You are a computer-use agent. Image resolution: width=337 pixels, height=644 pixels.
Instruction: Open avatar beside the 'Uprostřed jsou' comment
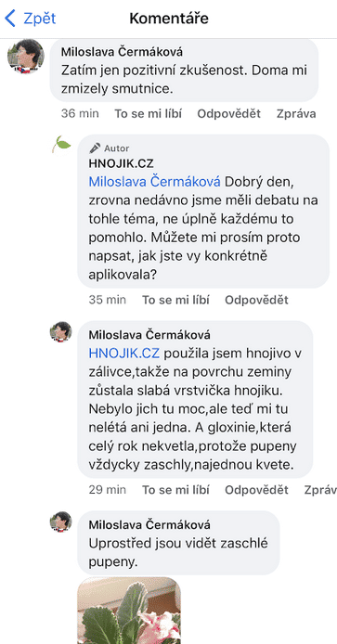[x=61, y=522]
